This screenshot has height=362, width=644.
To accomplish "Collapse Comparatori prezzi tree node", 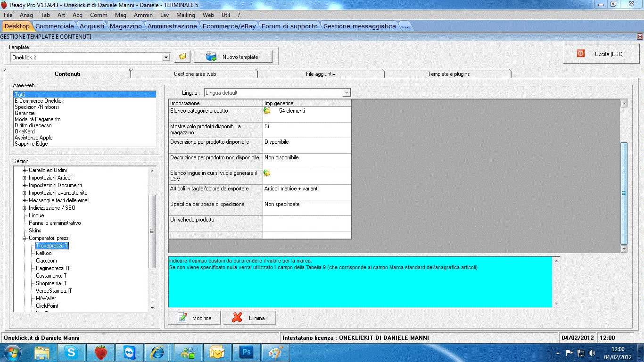I will [25, 238].
